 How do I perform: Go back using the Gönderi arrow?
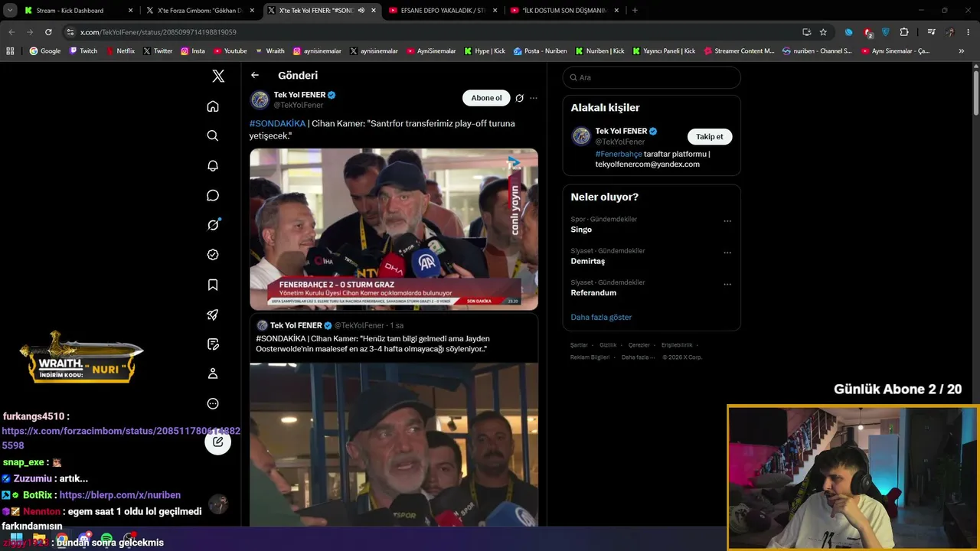[x=255, y=75]
